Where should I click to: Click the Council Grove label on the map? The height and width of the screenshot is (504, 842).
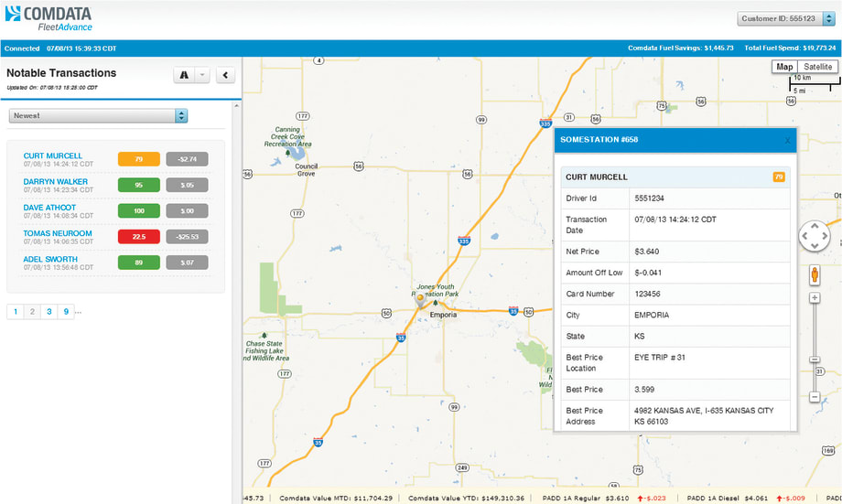click(x=306, y=169)
